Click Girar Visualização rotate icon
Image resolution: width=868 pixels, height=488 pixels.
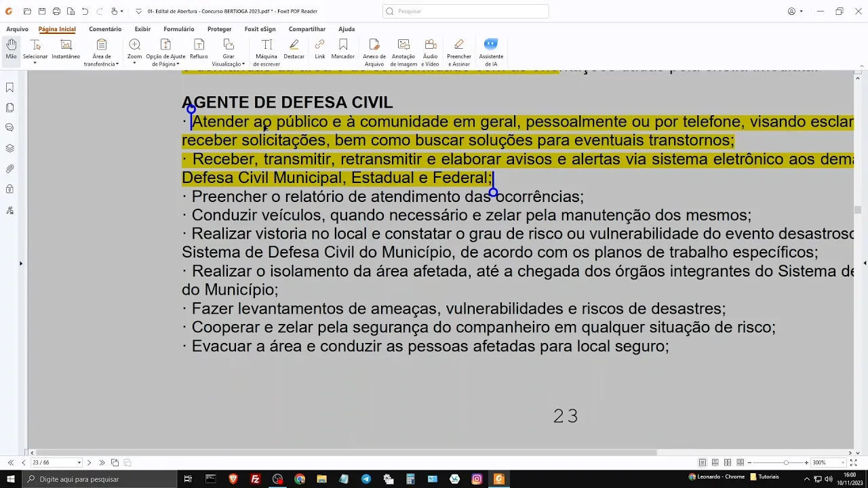[x=229, y=45]
